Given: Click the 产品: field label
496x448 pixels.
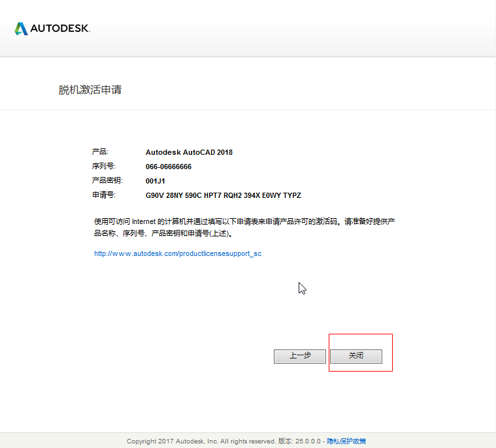Looking at the screenshot, I should click(101, 152).
